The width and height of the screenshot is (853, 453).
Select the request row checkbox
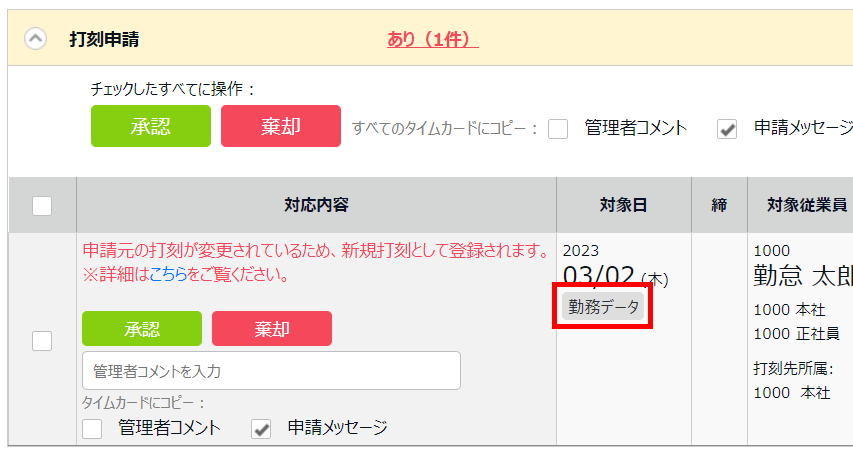coord(42,341)
